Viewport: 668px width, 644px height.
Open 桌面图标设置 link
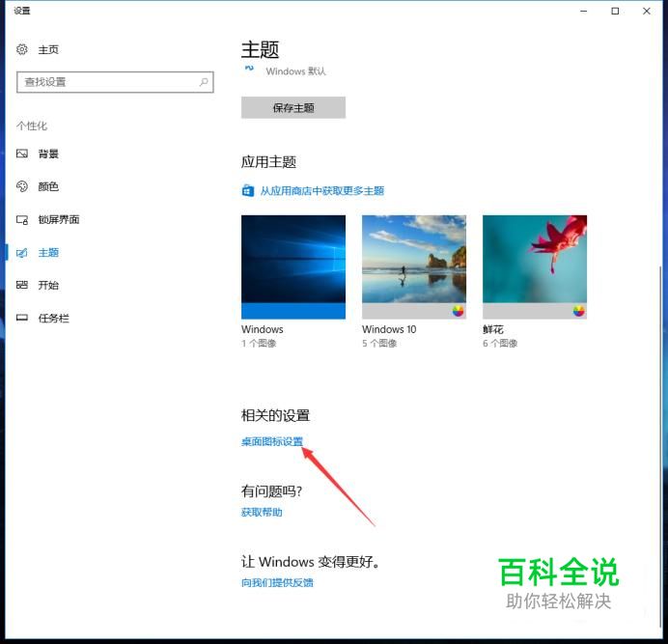click(x=272, y=441)
